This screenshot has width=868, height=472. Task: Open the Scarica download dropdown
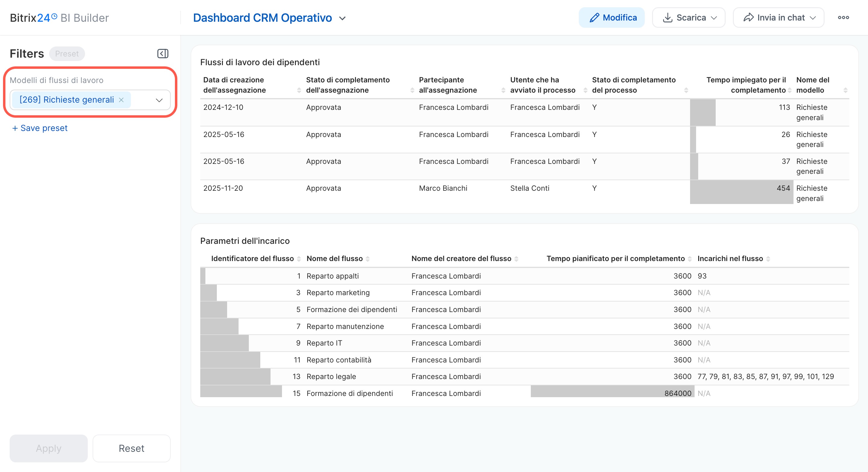[689, 18]
